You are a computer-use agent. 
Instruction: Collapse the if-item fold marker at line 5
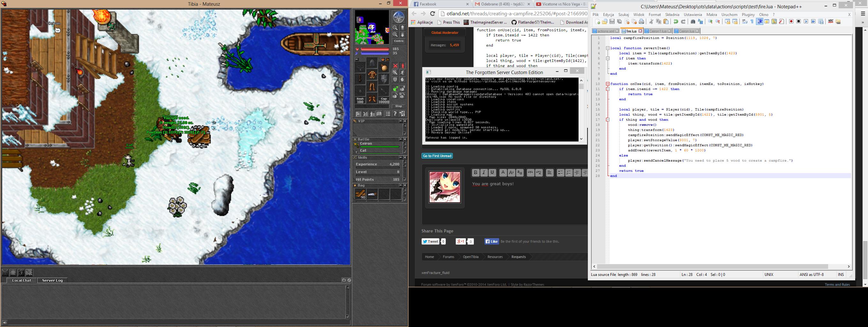pyautogui.click(x=608, y=58)
